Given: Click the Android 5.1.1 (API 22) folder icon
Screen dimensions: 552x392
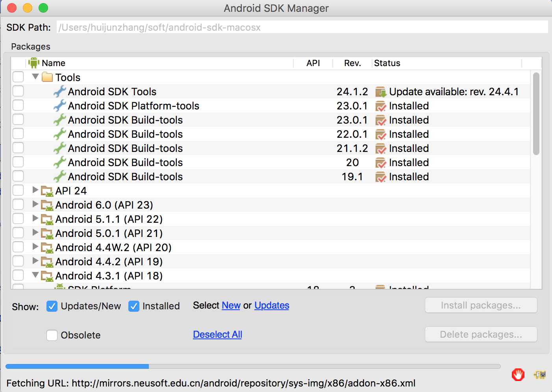Looking at the screenshot, I should click(47, 220).
